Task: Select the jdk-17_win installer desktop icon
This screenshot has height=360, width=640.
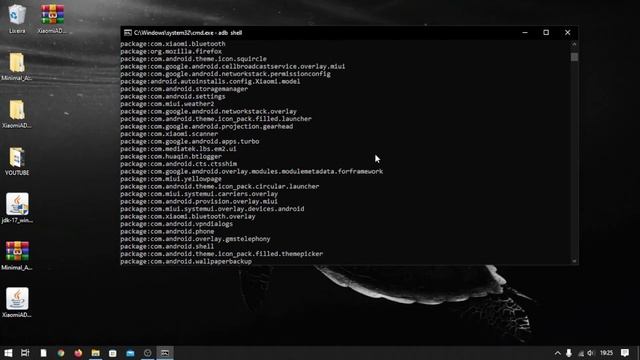Action: click(x=17, y=208)
